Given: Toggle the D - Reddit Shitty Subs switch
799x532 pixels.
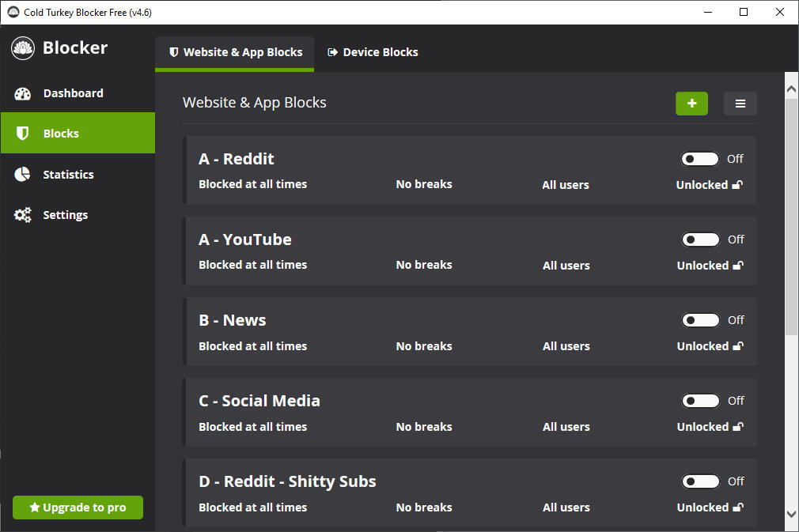Looking at the screenshot, I should point(701,481).
